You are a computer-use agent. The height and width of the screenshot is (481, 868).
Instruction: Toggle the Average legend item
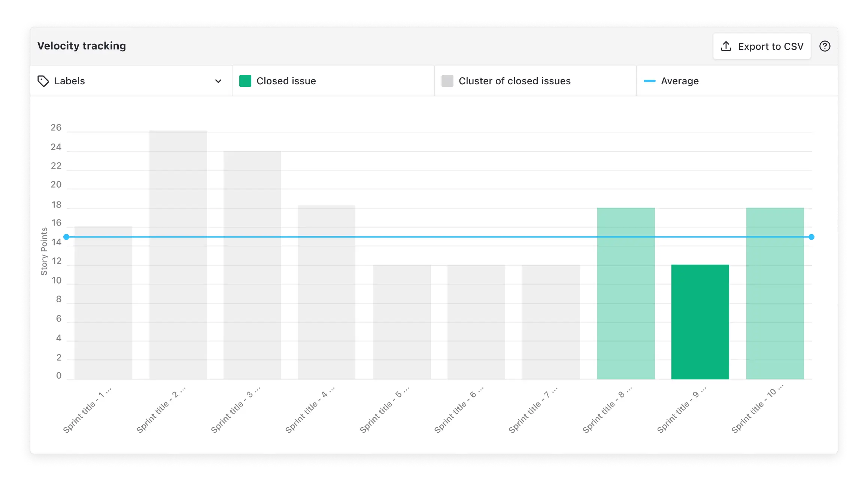[x=737, y=81]
